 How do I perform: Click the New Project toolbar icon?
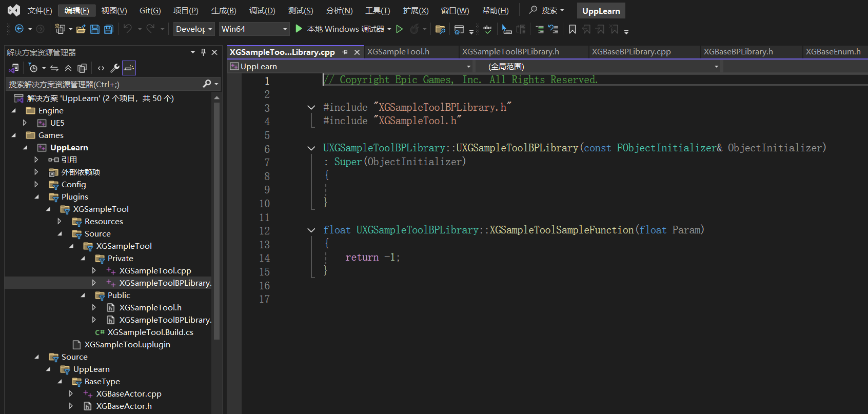point(60,29)
